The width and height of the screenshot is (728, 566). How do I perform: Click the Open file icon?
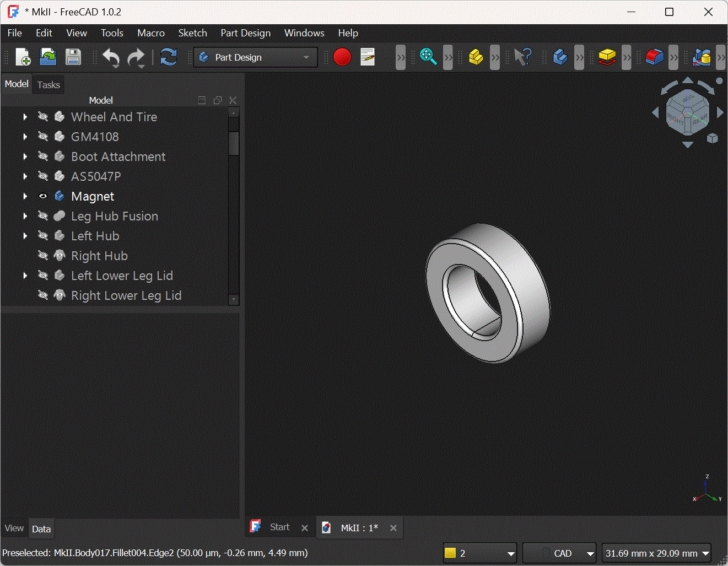(x=48, y=57)
